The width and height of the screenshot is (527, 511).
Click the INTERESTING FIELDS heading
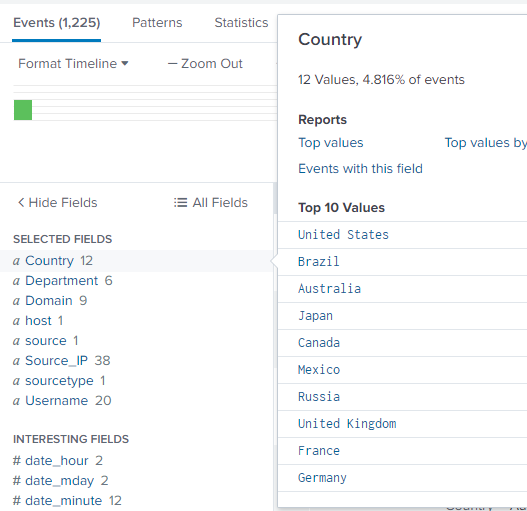71,439
